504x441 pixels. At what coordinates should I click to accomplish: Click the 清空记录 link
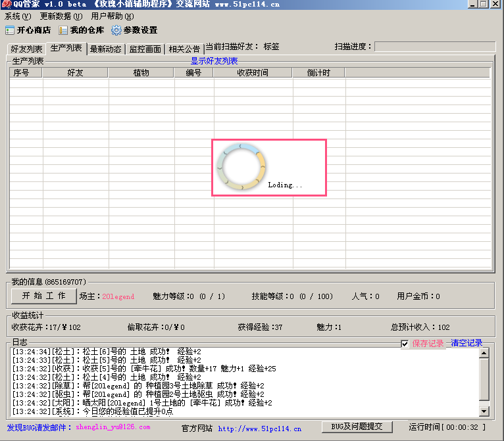point(466,343)
